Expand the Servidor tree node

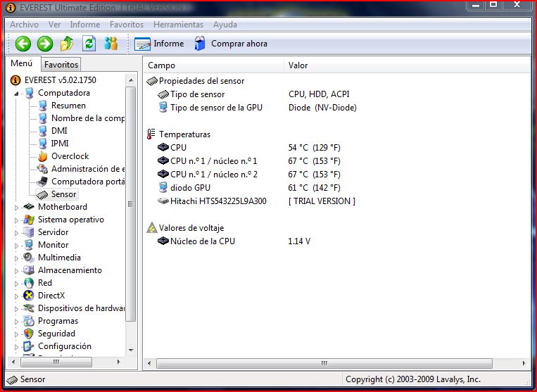coord(16,233)
